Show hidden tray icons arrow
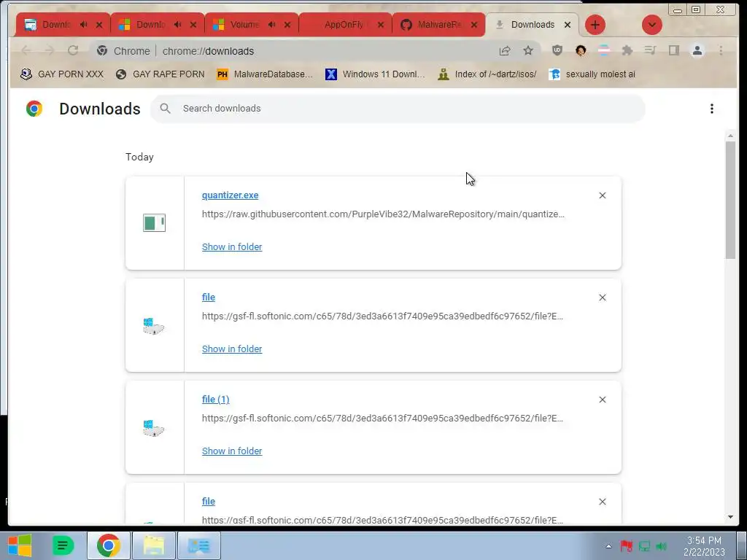Screen dimensions: 747x560 pyautogui.click(x=608, y=546)
